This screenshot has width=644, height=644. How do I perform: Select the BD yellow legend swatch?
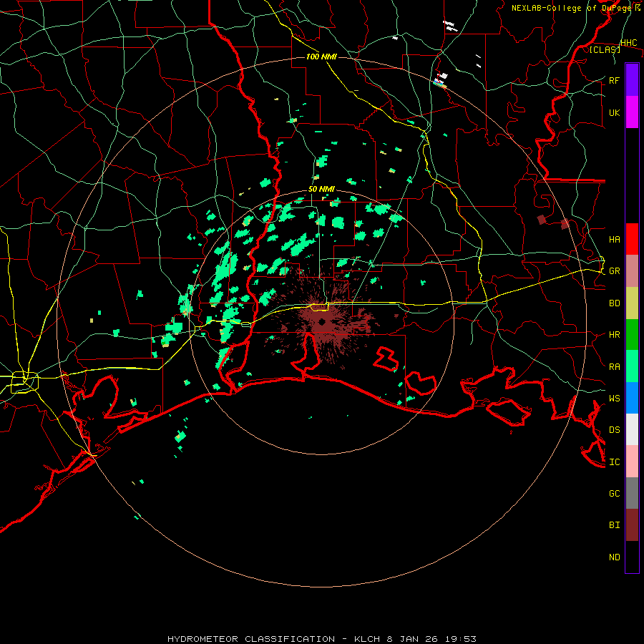(632, 303)
